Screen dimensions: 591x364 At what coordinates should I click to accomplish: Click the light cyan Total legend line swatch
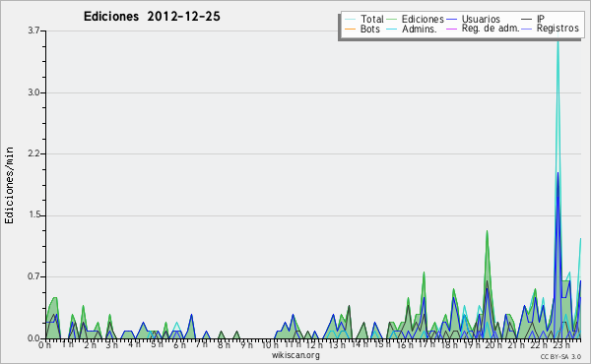point(350,20)
